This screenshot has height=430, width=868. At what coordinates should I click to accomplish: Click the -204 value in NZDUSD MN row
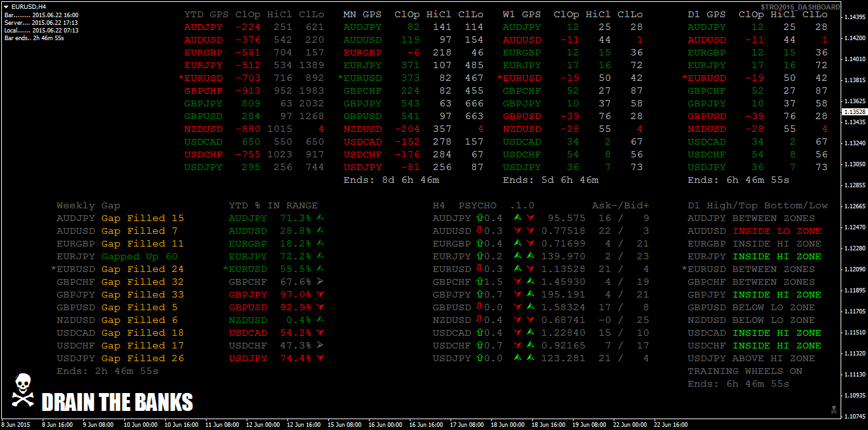pyautogui.click(x=407, y=129)
